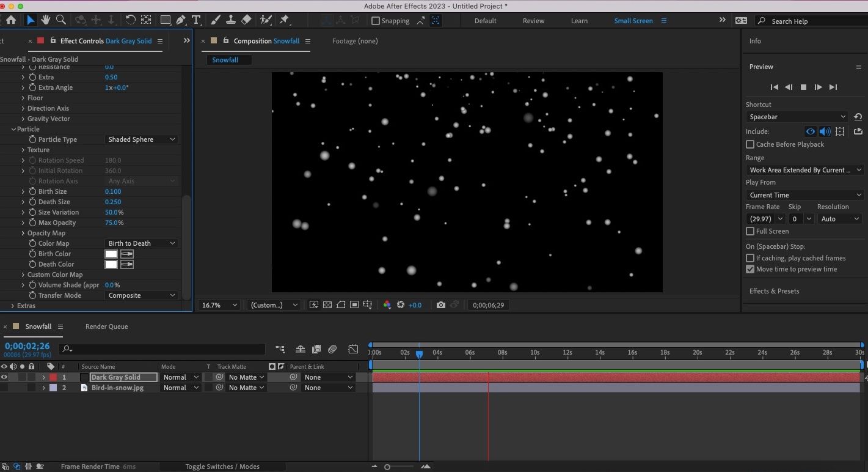Select the Puppet Pin tool
The image size is (868, 472).
point(285,20)
